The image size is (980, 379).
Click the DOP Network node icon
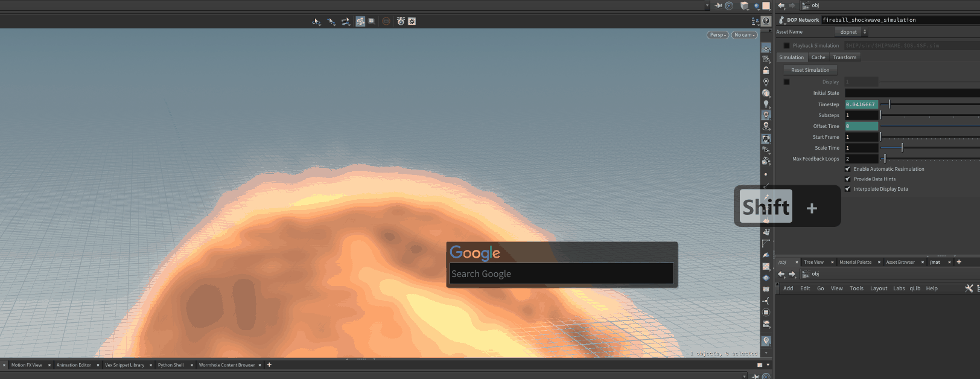tap(781, 20)
